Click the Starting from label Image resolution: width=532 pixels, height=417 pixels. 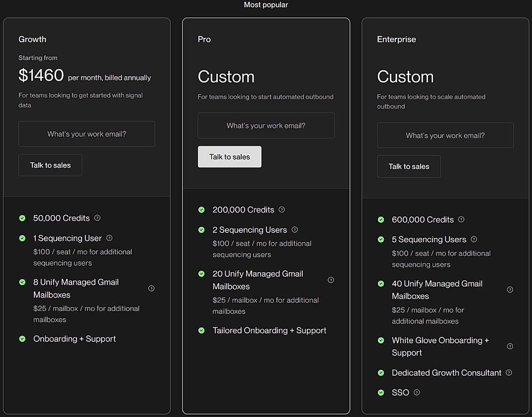(38, 58)
